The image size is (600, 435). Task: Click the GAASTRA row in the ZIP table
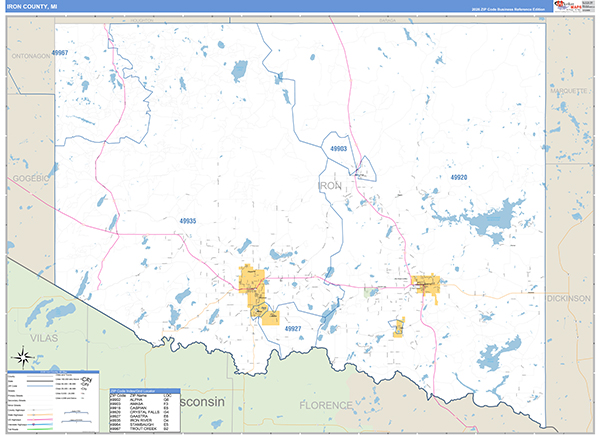coord(145,416)
